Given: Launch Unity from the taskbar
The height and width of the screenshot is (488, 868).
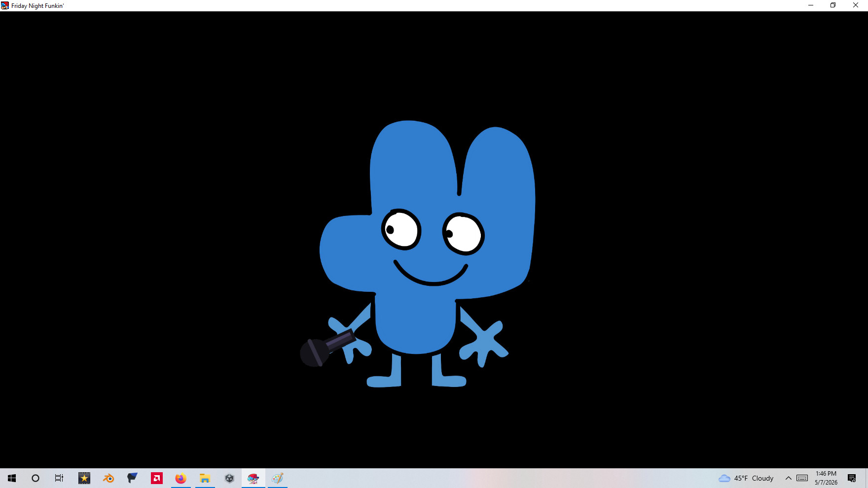Looking at the screenshot, I should click(229, 478).
